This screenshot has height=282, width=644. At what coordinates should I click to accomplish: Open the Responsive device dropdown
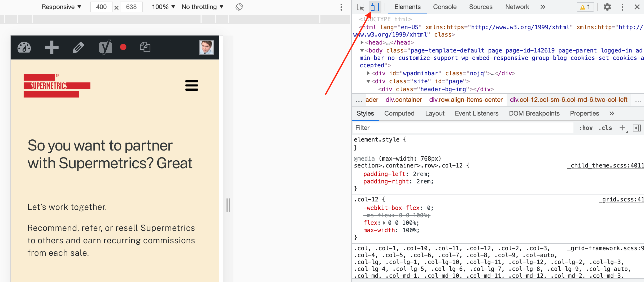[61, 7]
